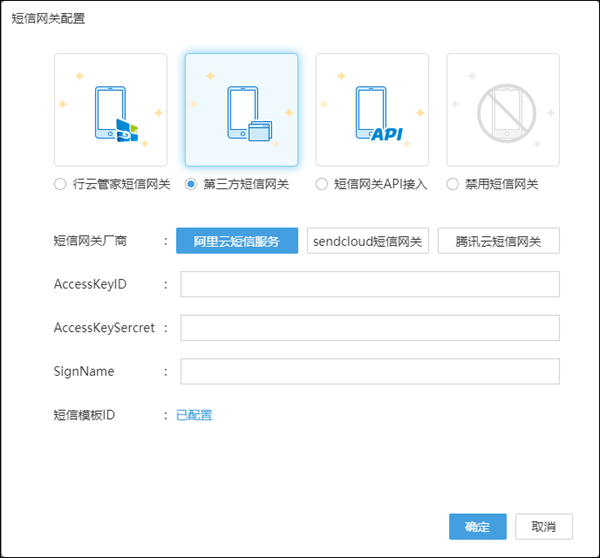Viewport: 600px width, 558px height.
Task: Click the greyed-out disabled phone icon
Action: 503,110
